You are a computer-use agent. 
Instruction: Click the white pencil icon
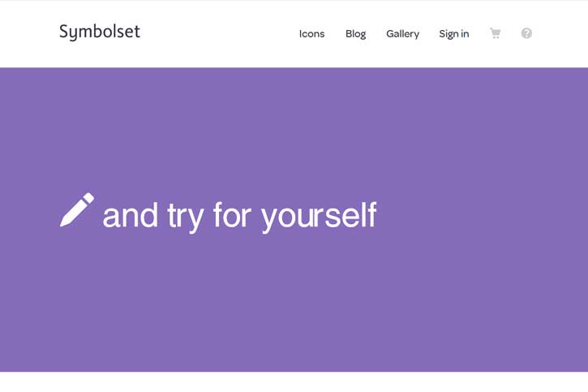click(77, 209)
